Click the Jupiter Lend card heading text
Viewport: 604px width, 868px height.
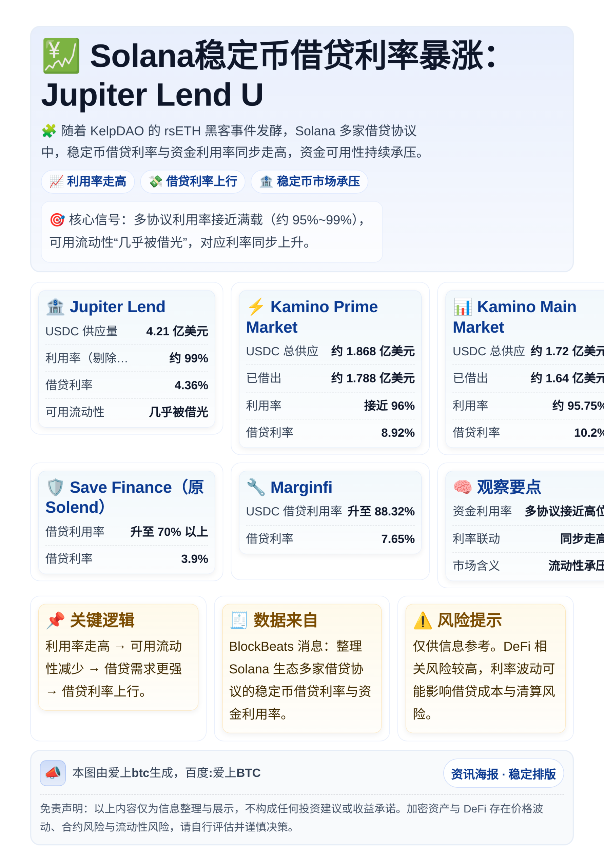(118, 307)
